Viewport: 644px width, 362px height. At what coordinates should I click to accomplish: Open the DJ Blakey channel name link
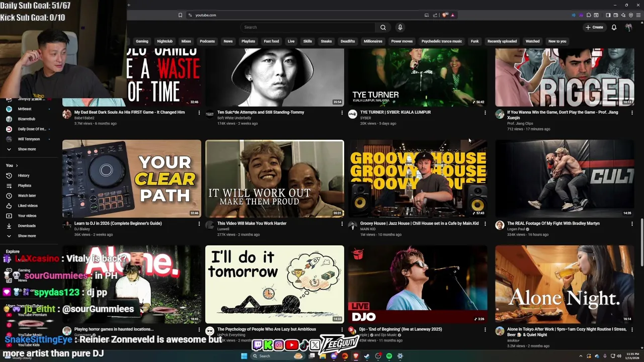tap(82, 229)
